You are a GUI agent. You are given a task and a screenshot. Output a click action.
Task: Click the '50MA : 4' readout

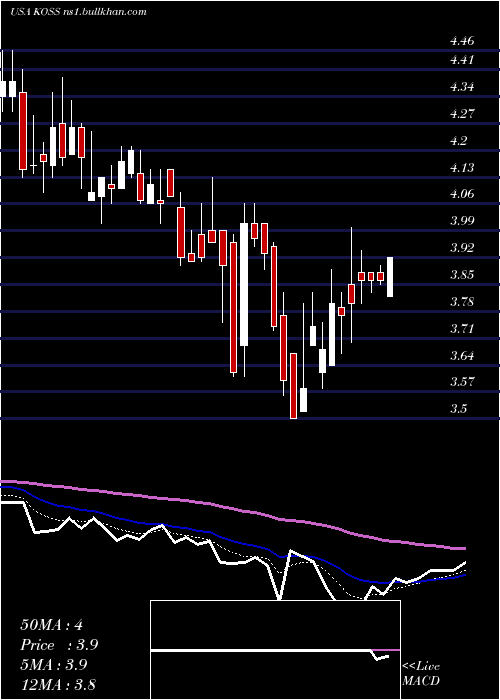pos(51,625)
